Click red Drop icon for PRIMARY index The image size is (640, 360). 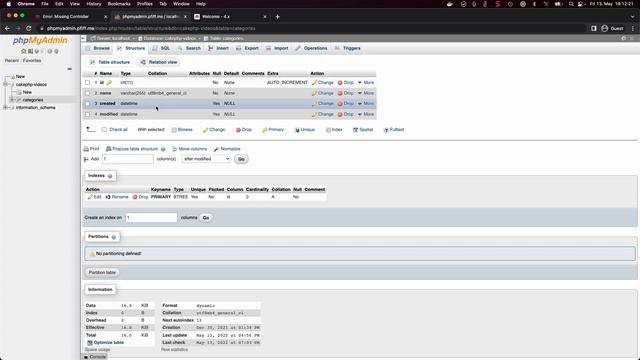(135, 197)
